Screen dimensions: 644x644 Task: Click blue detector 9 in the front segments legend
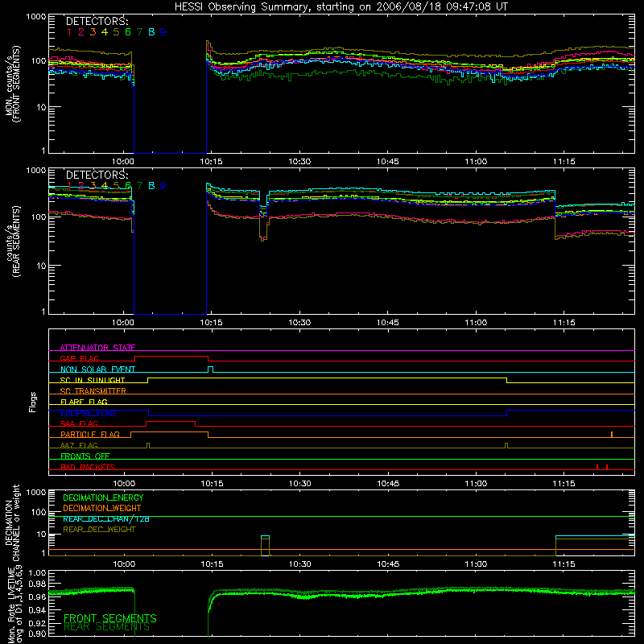(163, 32)
